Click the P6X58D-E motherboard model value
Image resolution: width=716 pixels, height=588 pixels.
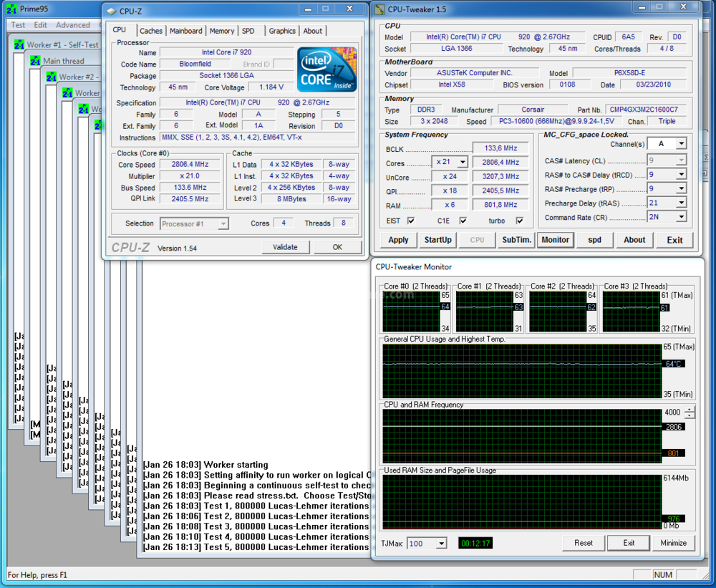pos(629,72)
